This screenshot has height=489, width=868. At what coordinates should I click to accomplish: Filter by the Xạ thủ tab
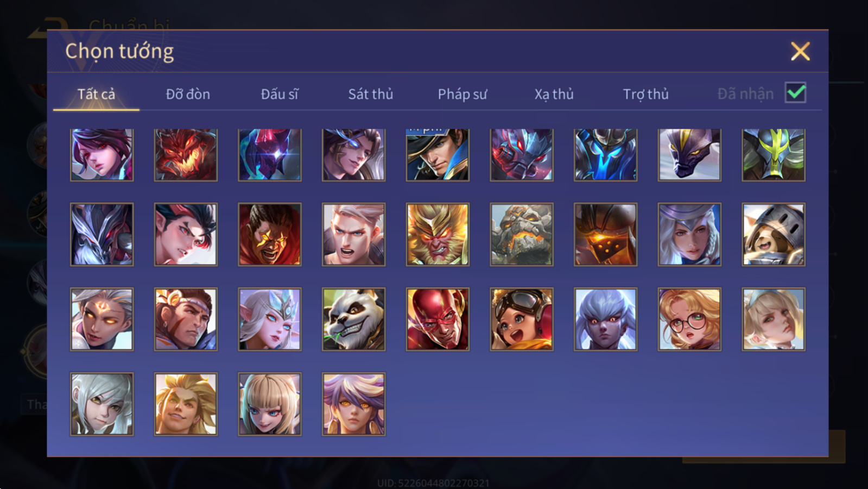click(554, 94)
